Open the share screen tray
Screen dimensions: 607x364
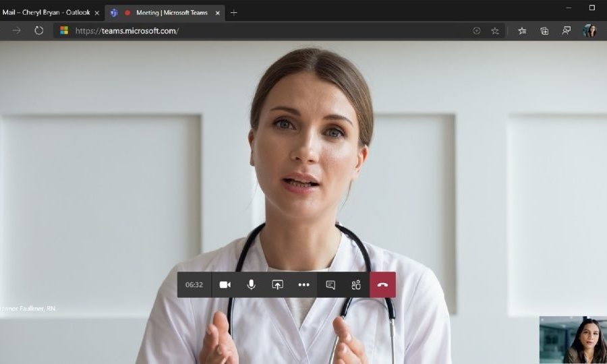tap(277, 284)
